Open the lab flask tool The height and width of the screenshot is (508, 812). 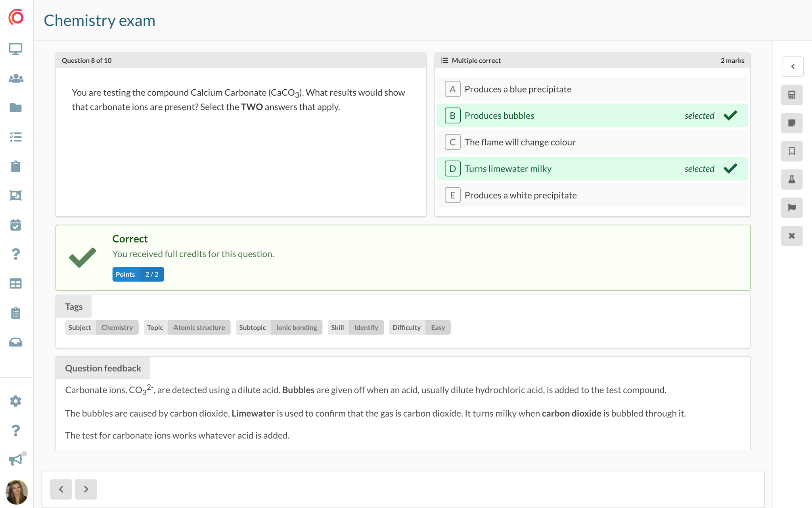click(x=791, y=179)
